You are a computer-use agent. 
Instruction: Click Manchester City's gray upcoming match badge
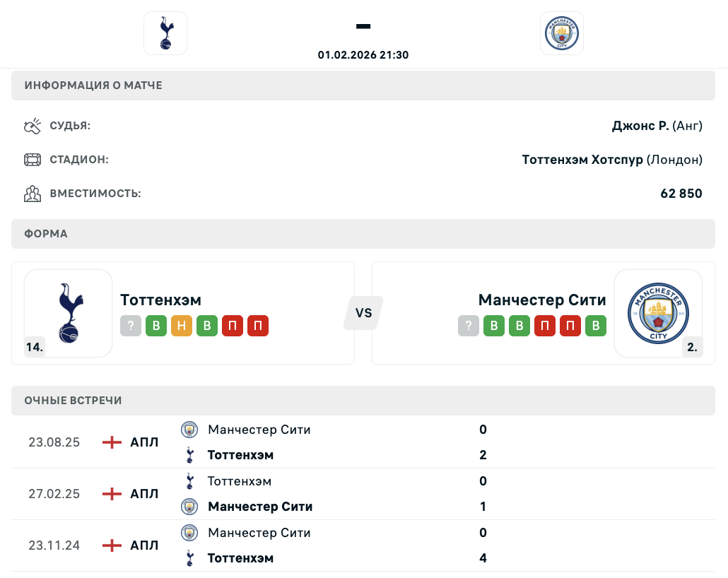[x=469, y=326]
